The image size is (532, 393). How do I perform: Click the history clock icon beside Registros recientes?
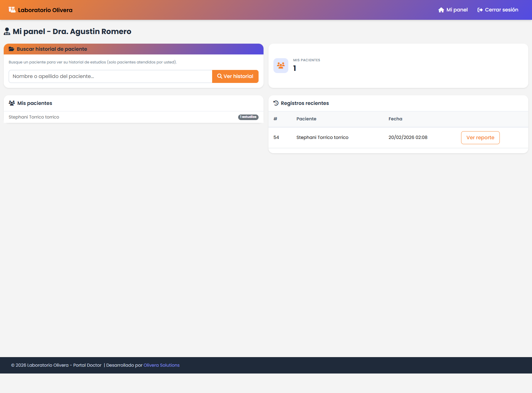coord(276,103)
